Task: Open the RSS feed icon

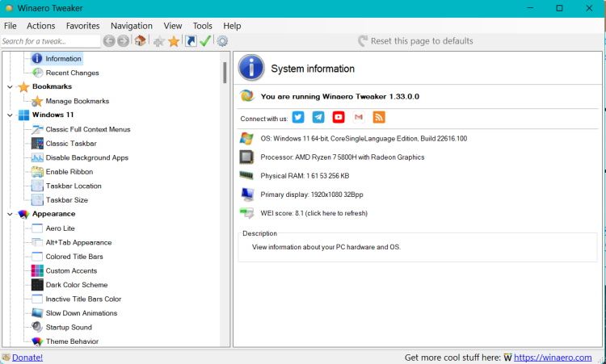Action: click(379, 117)
